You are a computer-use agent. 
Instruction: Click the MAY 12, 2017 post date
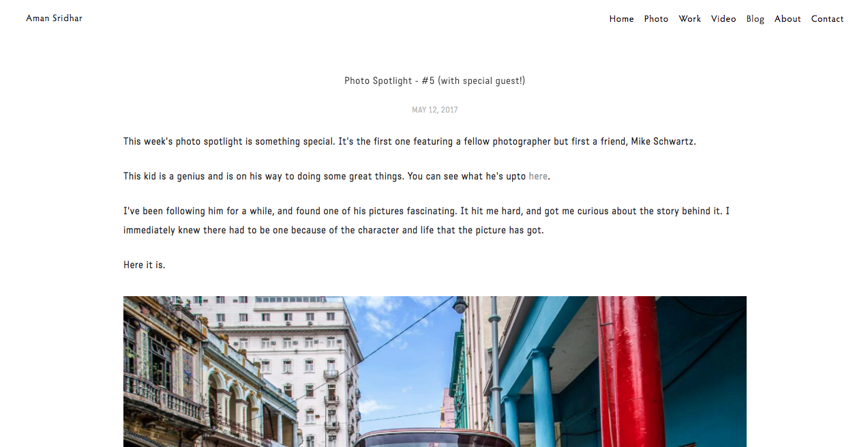coord(434,110)
